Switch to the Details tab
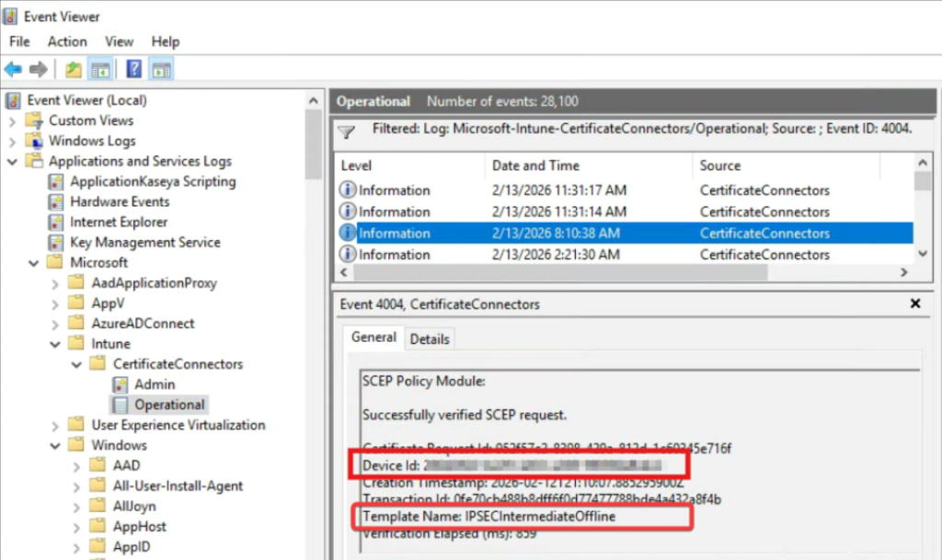Image resolution: width=942 pixels, height=560 pixels. tap(430, 338)
